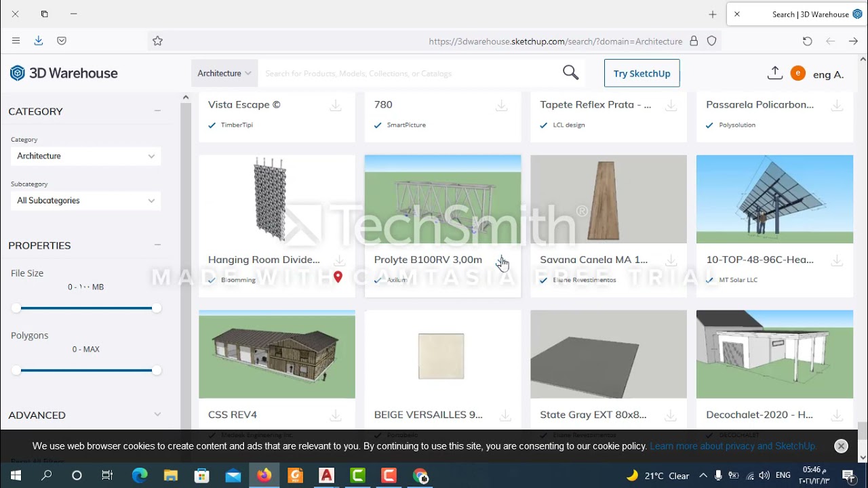Download the State Gray EXT model
868x488 pixels.
click(671, 415)
